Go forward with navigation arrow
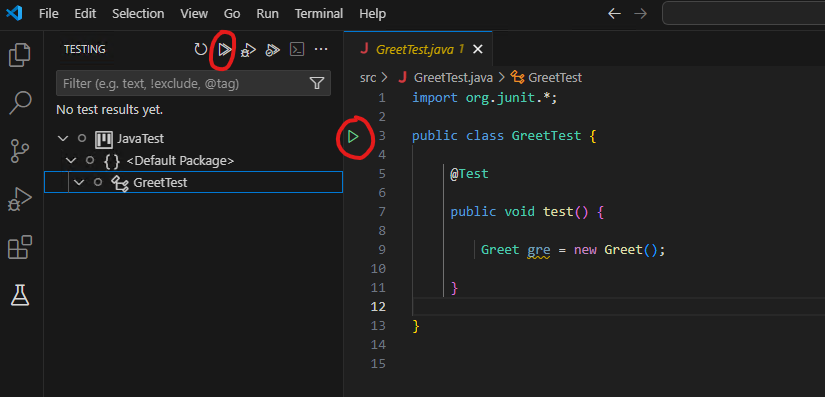 point(640,14)
